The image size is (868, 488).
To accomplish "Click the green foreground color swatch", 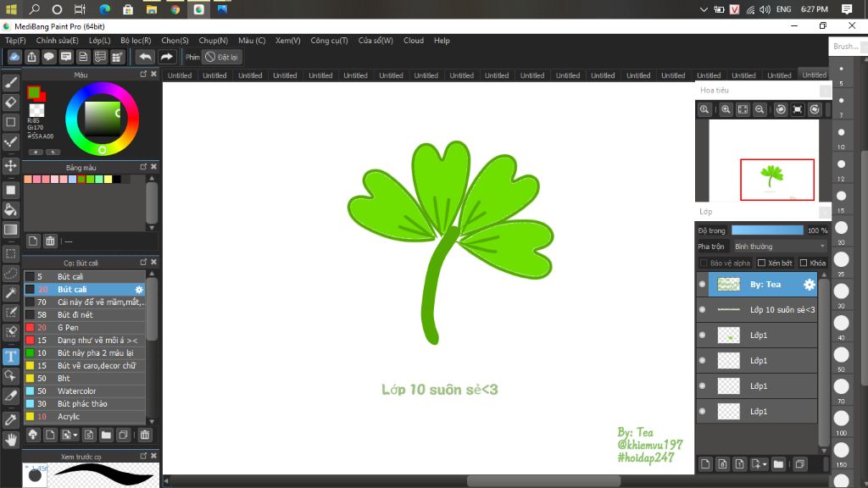I will (x=34, y=91).
